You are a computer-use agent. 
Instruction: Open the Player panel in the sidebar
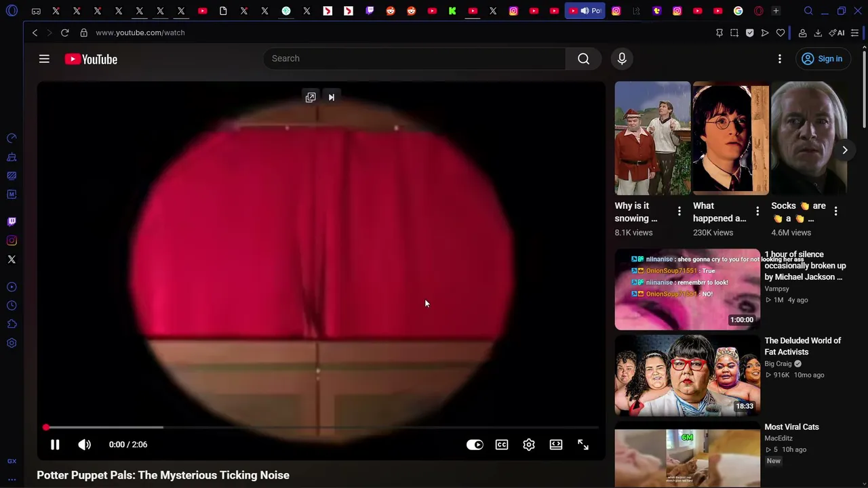(x=12, y=287)
